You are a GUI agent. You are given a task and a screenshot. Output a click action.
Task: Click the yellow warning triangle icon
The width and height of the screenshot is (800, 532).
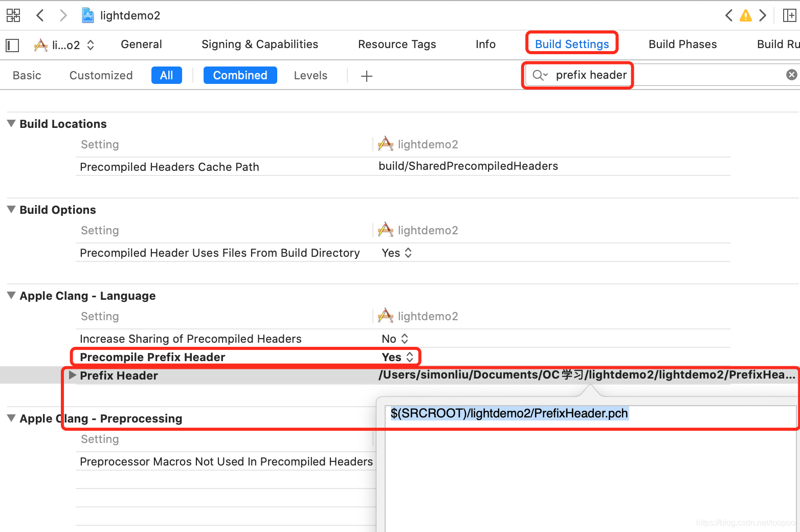(x=746, y=15)
